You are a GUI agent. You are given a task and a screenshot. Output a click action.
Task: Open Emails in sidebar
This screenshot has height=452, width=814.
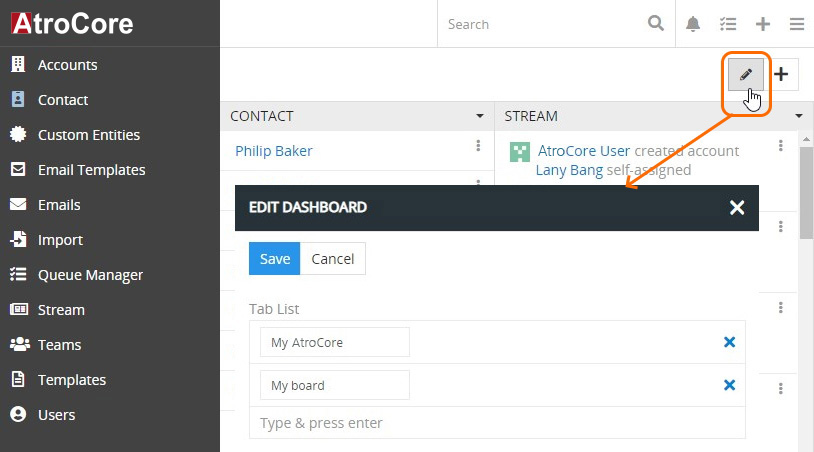tap(59, 205)
